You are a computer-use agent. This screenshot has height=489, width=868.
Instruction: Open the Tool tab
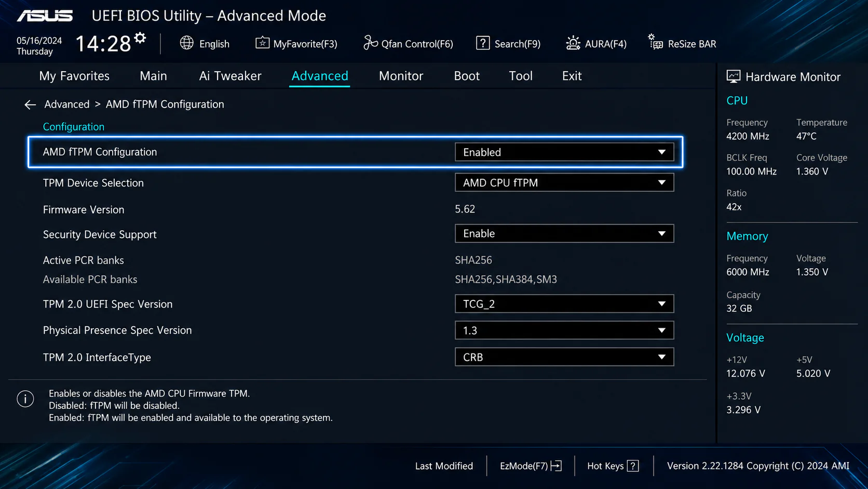[x=521, y=76]
